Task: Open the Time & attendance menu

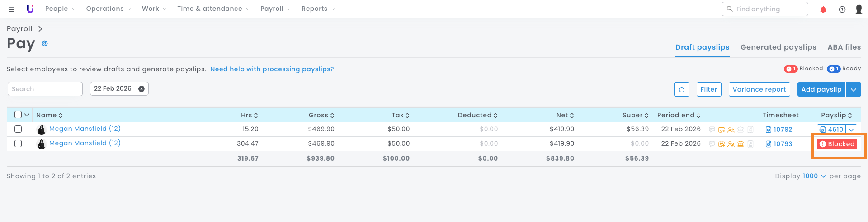Action: click(x=213, y=9)
